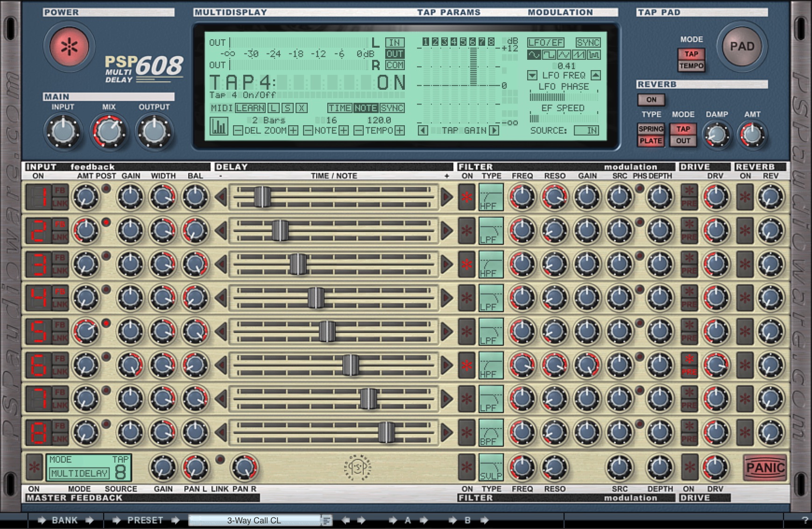Image resolution: width=812 pixels, height=529 pixels.
Task: Click the LFO/EF button
Action: [x=545, y=43]
